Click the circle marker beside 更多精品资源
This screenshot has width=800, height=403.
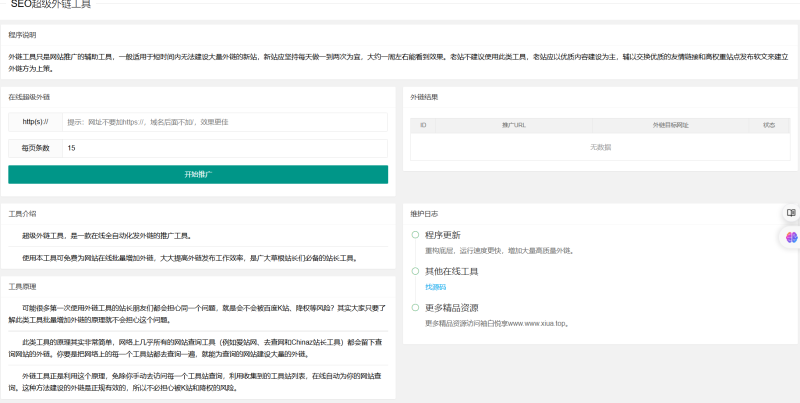pos(415,308)
